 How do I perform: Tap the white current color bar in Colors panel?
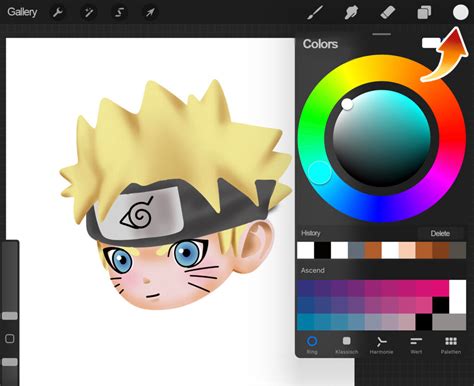coord(431,43)
